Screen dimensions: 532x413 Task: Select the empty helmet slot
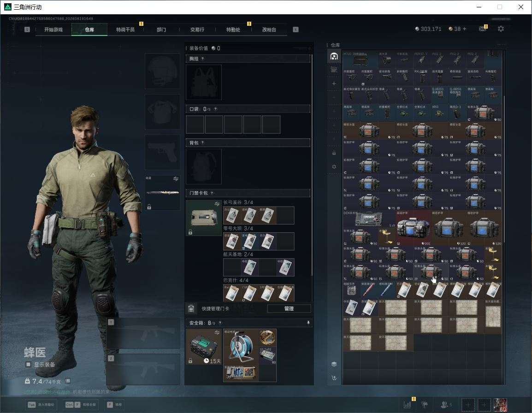point(163,71)
